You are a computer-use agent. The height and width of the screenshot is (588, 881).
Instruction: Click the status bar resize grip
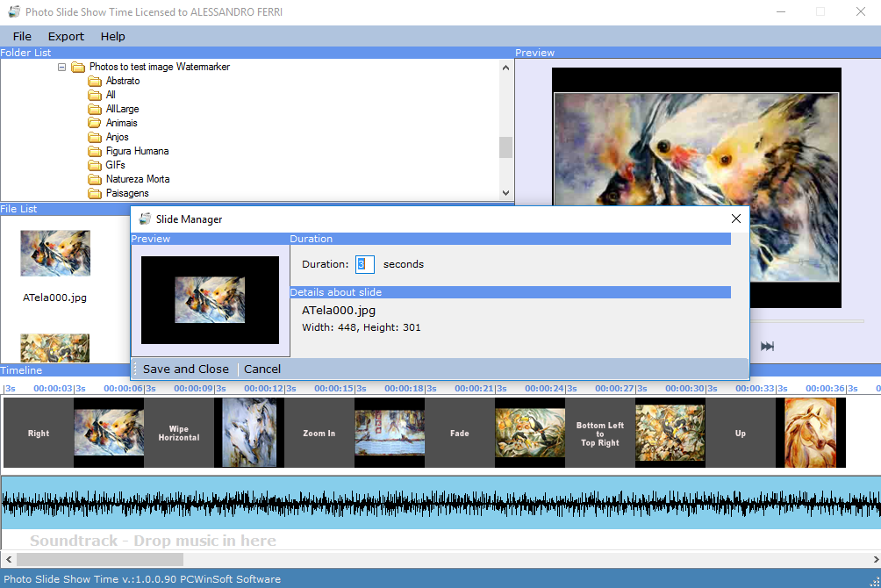tap(875, 582)
